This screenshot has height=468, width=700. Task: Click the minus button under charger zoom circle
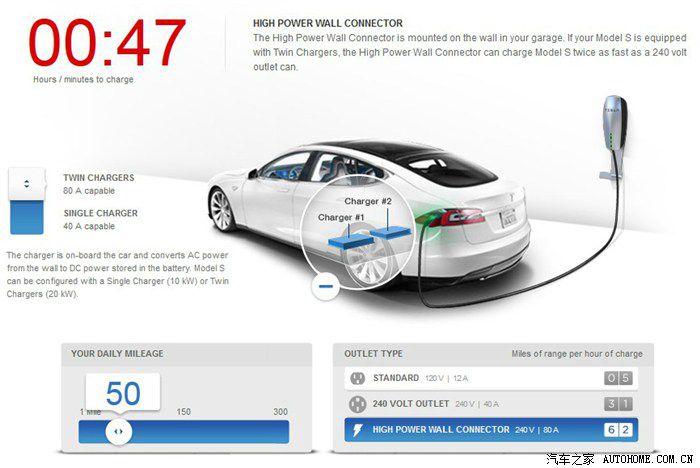(x=326, y=286)
